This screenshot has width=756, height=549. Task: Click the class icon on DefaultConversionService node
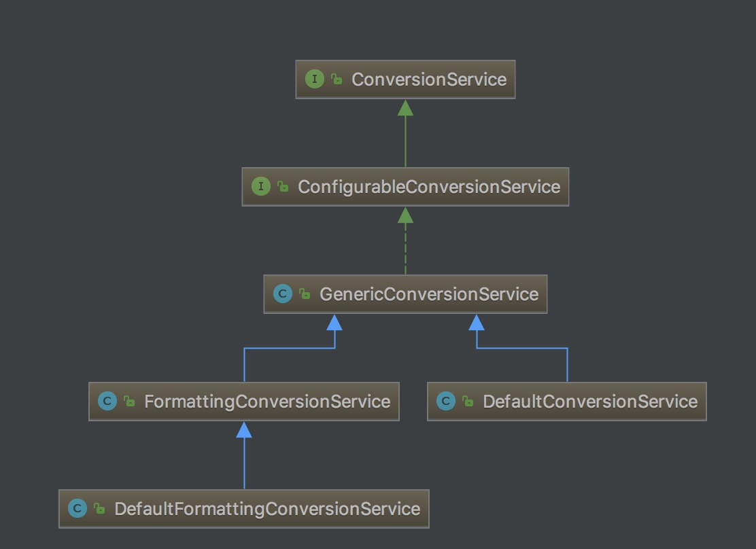point(445,402)
